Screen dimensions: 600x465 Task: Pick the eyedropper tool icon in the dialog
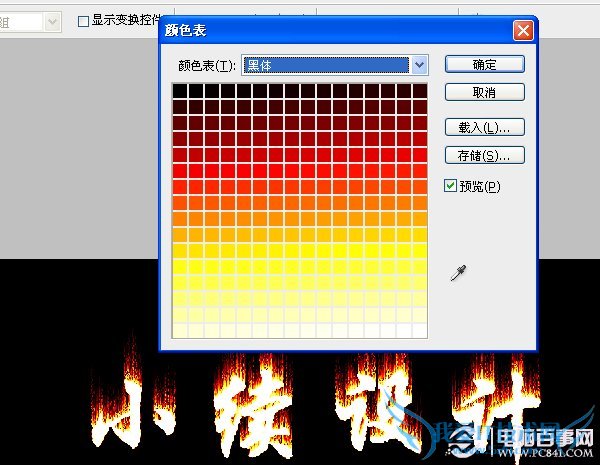tap(458, 273)
